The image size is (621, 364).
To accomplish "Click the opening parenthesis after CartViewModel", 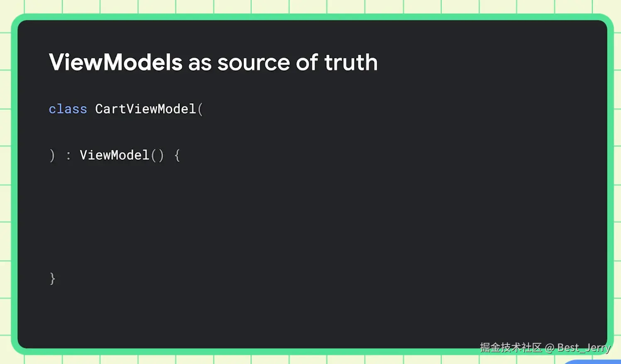I will 200,109.
